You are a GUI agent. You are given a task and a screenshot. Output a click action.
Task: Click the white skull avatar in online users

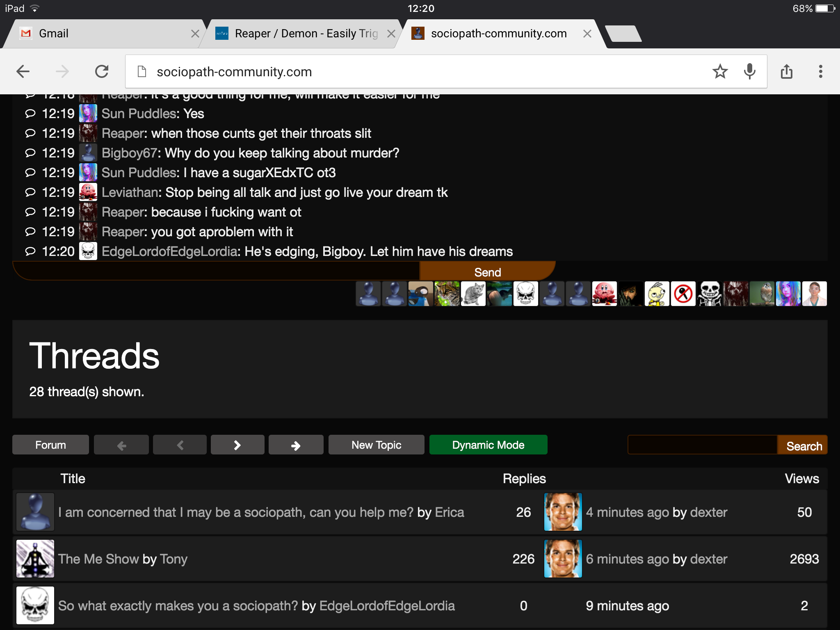pos(525,294)
